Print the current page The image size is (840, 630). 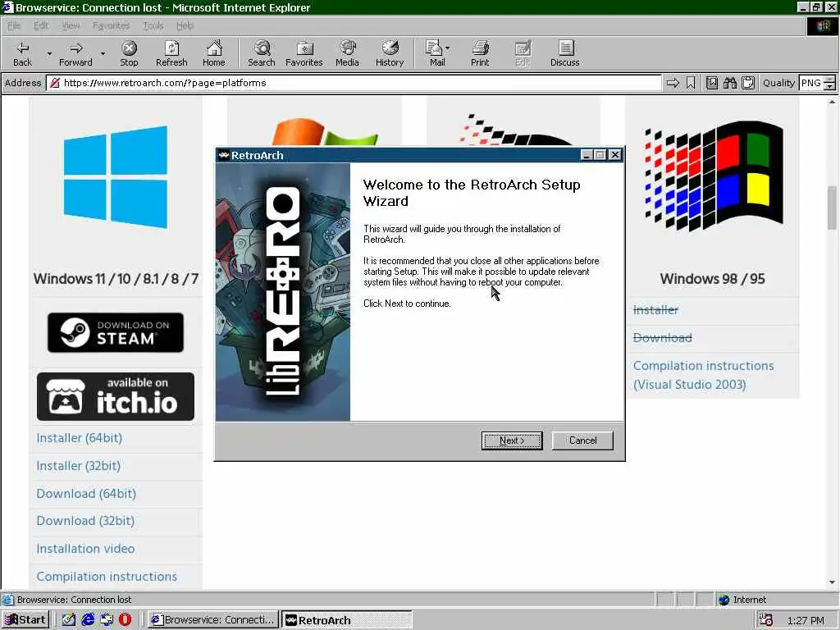click(x=480, y=53)
